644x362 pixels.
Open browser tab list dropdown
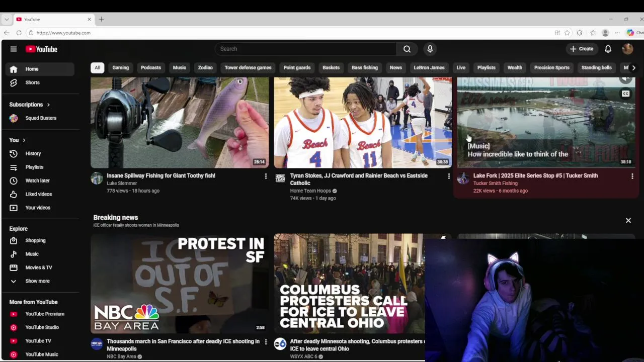7,19
